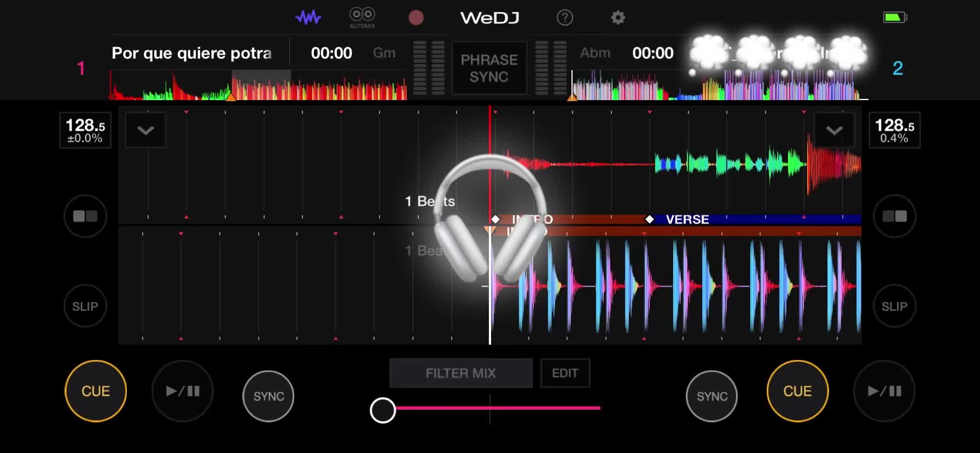Toggle SYNC on deck 1

[269, 396]
